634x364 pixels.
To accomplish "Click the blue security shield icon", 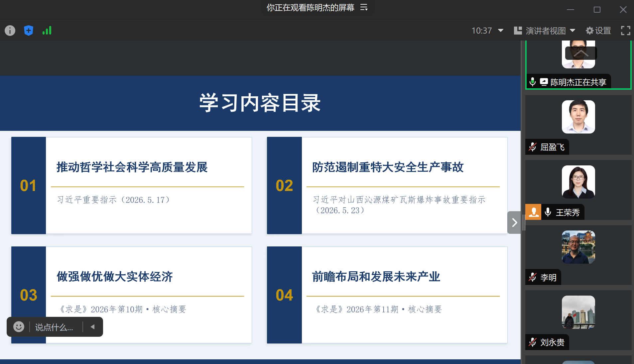I will pos(29,31).
